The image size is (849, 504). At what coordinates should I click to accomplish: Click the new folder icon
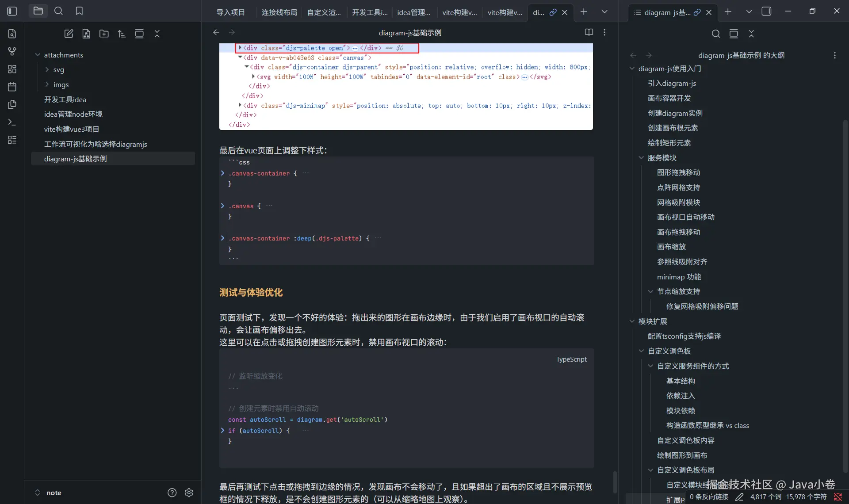104,34
